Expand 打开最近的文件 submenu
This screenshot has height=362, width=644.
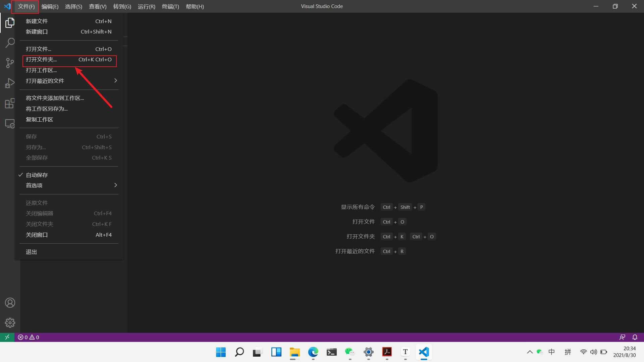69,81
